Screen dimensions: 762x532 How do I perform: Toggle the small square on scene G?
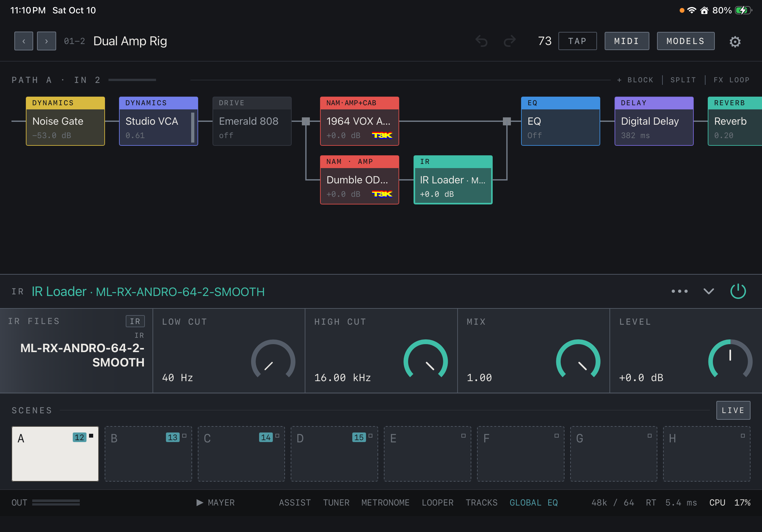pyautogui.click(x=649, y=436)
